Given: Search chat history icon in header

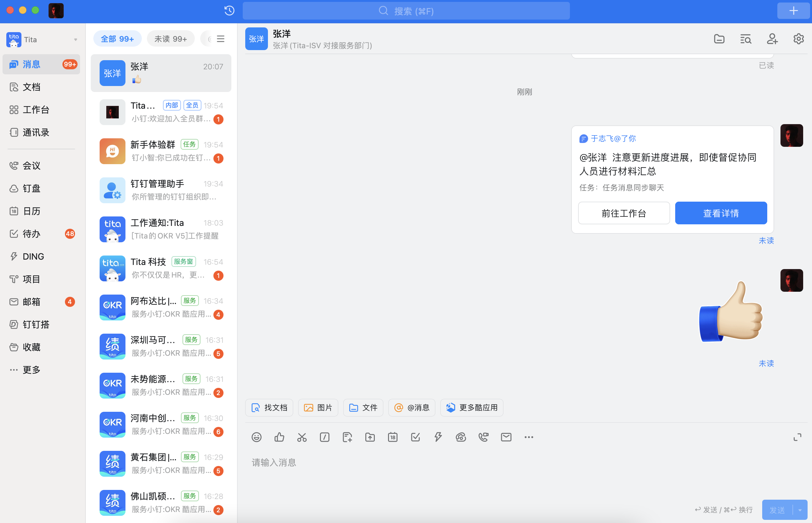Looking at the screenshot, I should coord(745,39).
